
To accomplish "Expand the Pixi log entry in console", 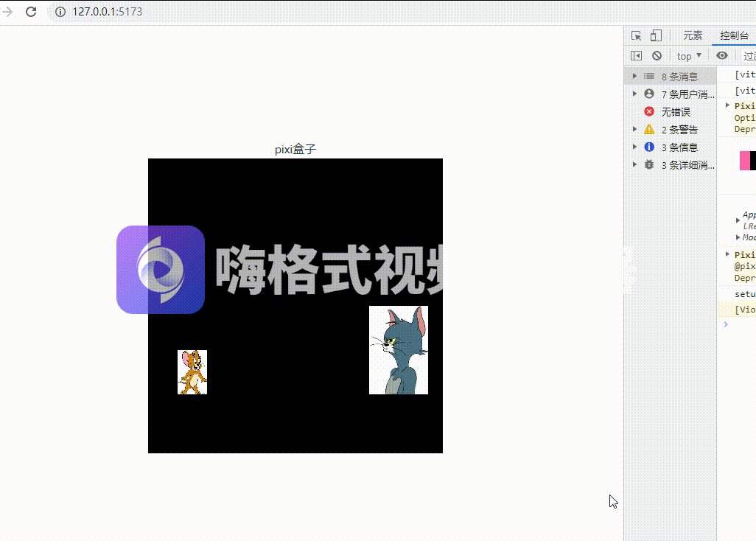I will click(x=728, y=105).
